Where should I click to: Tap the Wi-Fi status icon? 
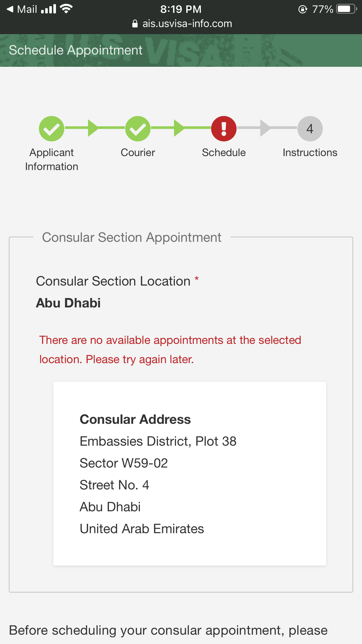(66, 9)
